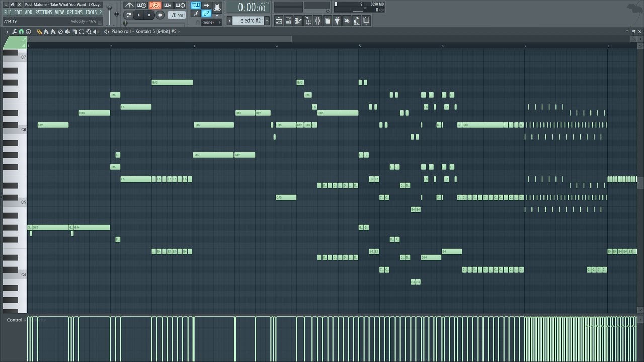Open the EDIT menu
This screenshot has width=644, height=362.
(x=18, y=12)
